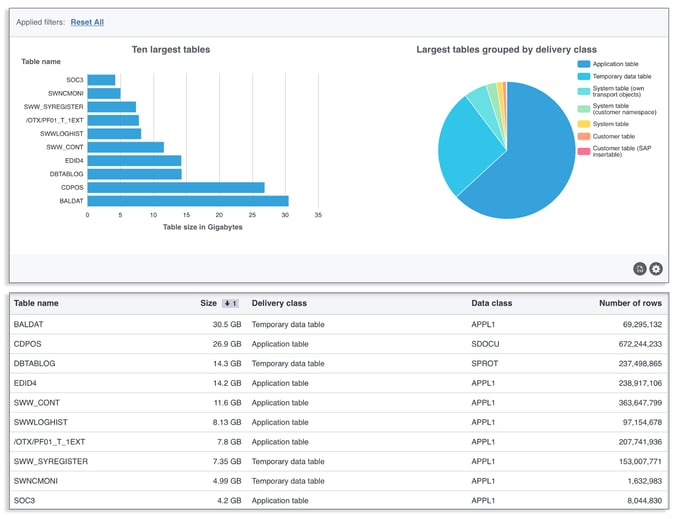
Task: Click EDID4 in the table list
Action: [x=25, y=383]
